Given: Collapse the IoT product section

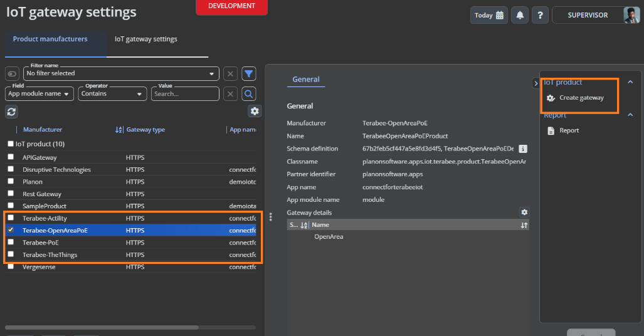Looking at the screenshot, I should (630, 82).
